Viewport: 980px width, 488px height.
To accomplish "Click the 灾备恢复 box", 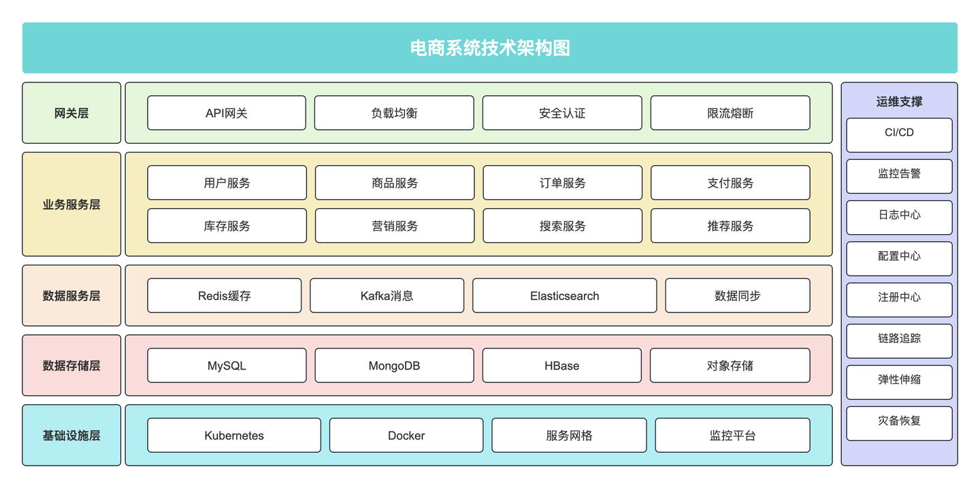I will (899, 423).
